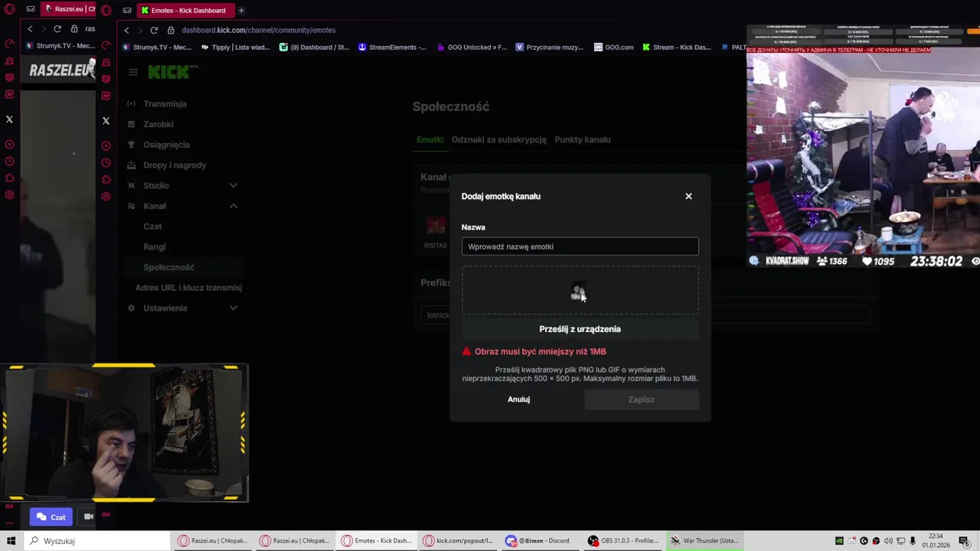Open Zarobki in the Kick sidebar
The height and width of the screenshot is (551, 980).
pyautogui.click(x=158, y=124)
